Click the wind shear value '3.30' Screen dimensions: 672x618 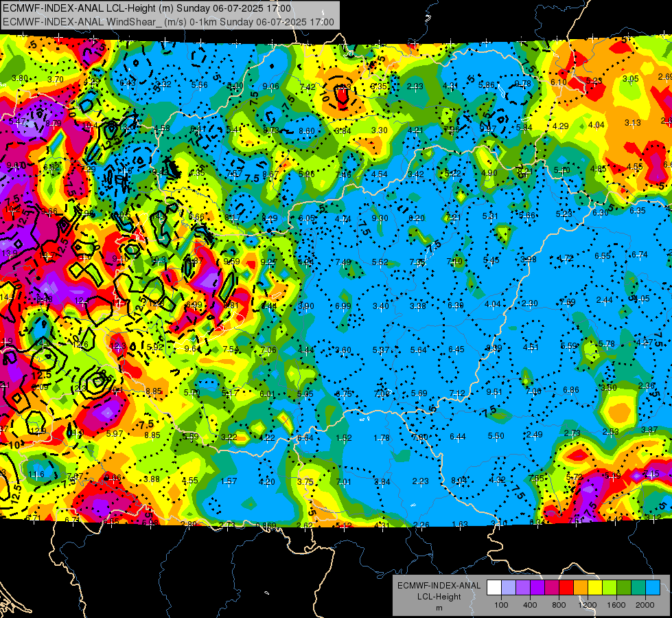pyautogui.click(x=380, y=130)
